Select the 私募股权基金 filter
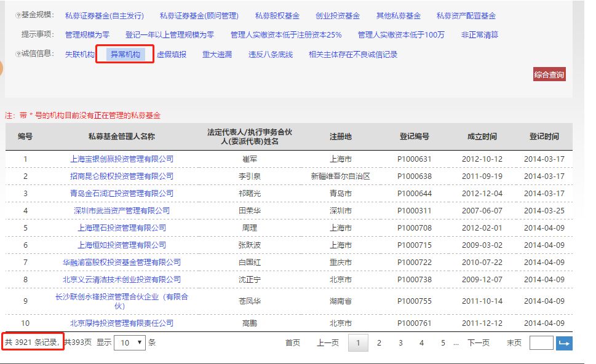The width and height of the screenshot is (596, 364). pos(277,15)
